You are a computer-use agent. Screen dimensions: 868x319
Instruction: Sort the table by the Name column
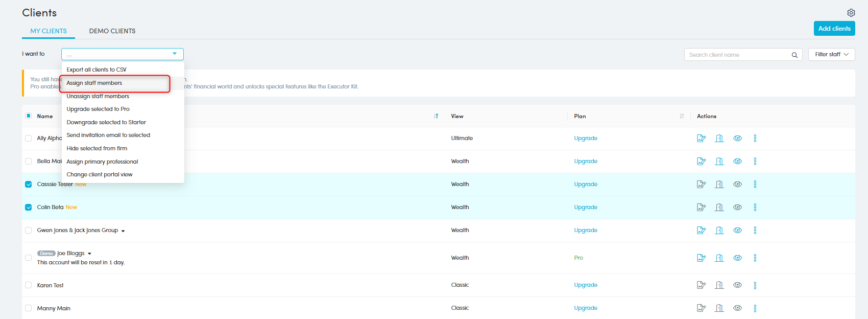pyautogui.click(x=436, y=117)
